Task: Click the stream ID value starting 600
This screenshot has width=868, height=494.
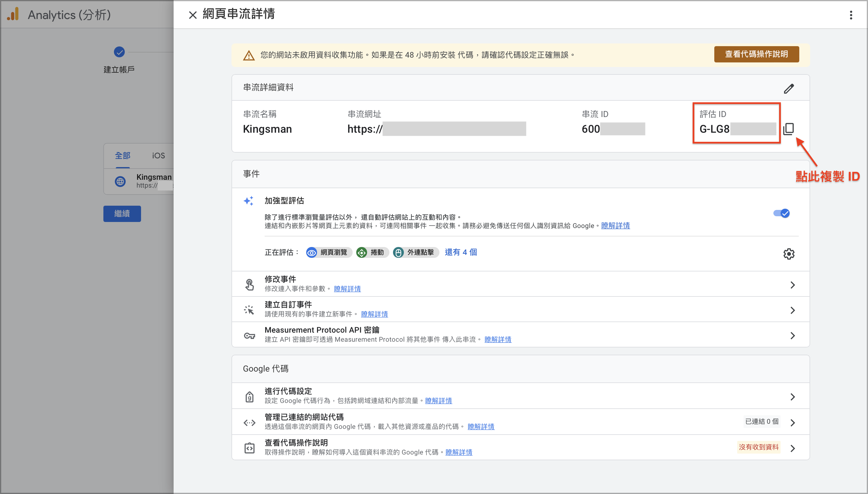Action: (x=613, y=129)
